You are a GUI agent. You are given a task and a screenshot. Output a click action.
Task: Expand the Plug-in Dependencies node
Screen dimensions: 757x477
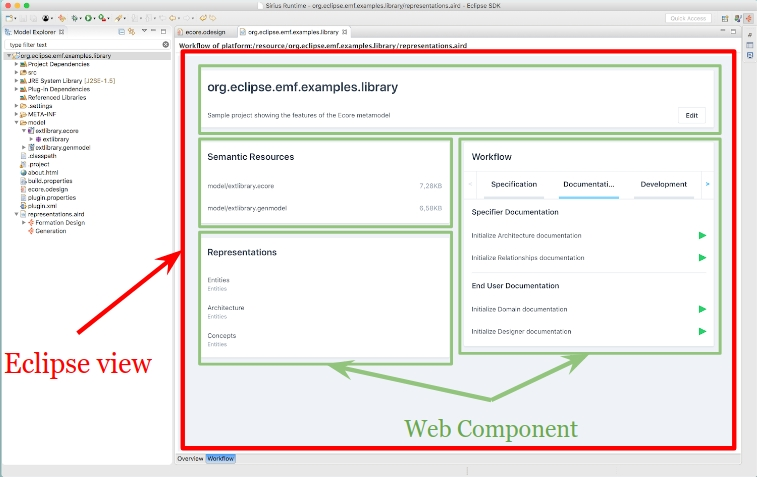[x=16, y=89]
